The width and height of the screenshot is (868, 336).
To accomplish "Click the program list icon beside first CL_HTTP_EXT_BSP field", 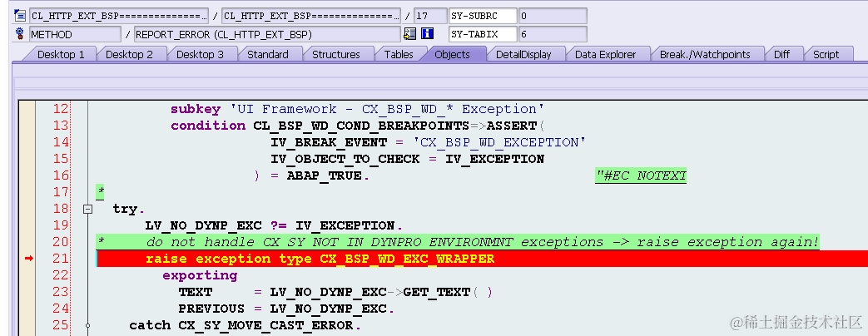I will coord(21,16).
